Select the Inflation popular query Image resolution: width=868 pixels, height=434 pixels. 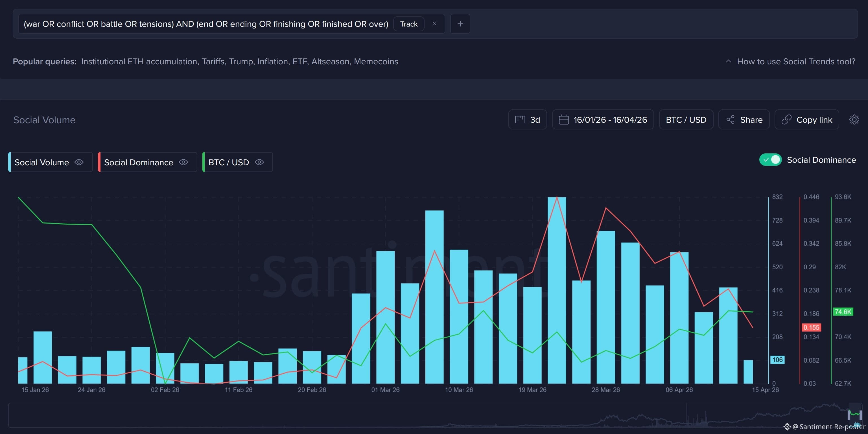(x=273, y=61)
